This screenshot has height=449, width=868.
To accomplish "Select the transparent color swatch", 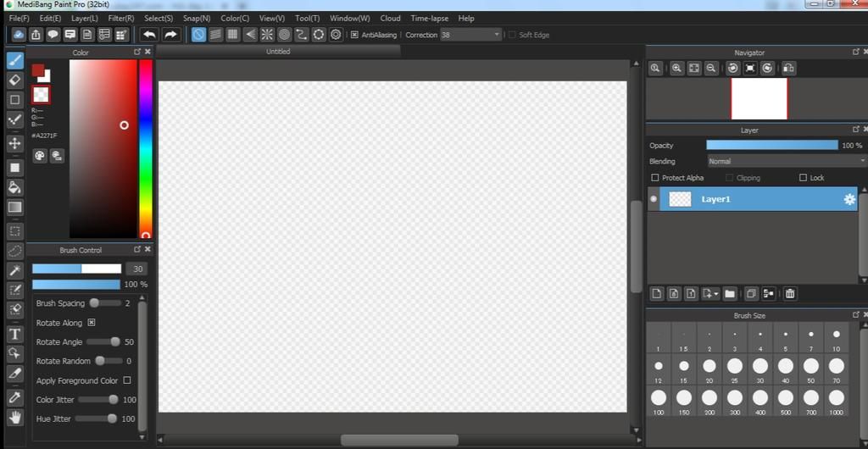I will point(41,95).
